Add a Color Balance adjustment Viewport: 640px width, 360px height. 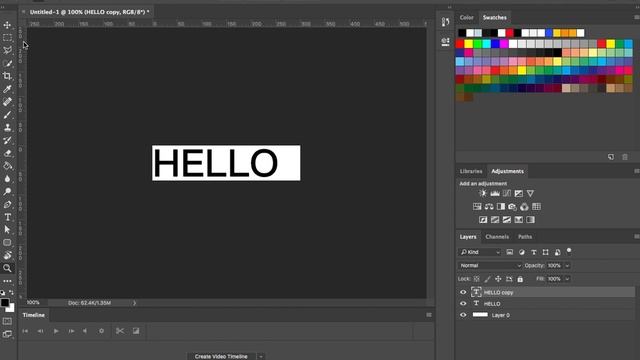point(489,207)
